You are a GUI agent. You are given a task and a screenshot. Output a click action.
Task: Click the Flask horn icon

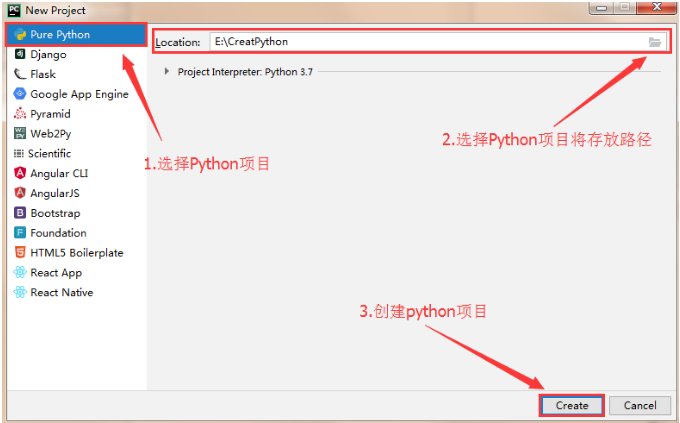[x=20, y=74]
